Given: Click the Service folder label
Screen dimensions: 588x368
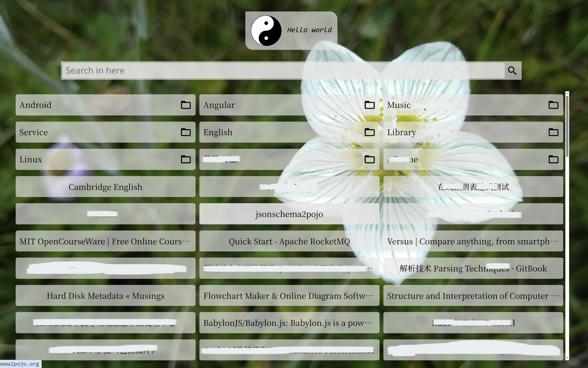Looking at the screenshot, I should 34,132.
